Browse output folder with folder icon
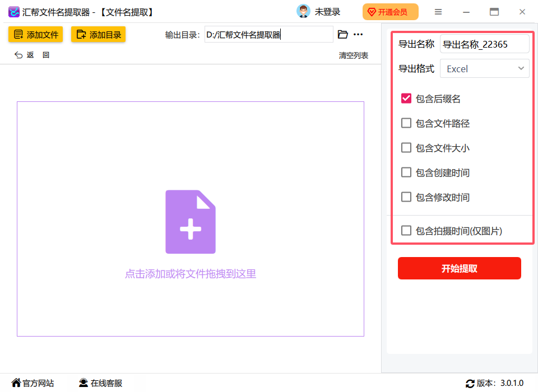This screenshot has height=392, width=538. 343,34
